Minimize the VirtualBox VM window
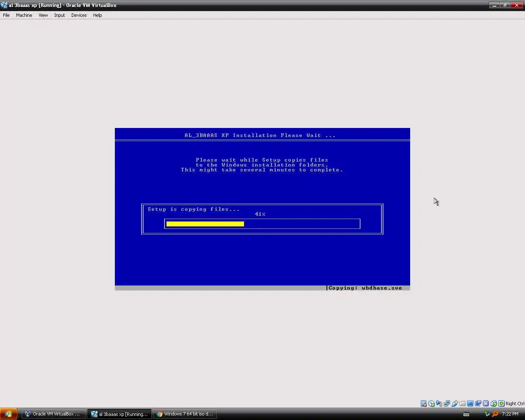This screenshot has width=525, height=420. click(x=494, y=5)
